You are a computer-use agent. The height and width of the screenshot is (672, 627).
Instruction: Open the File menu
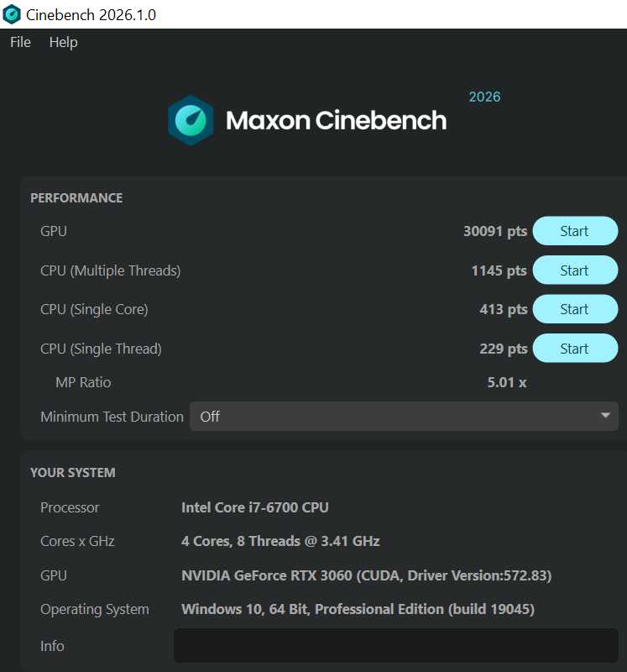pos(20,43)
